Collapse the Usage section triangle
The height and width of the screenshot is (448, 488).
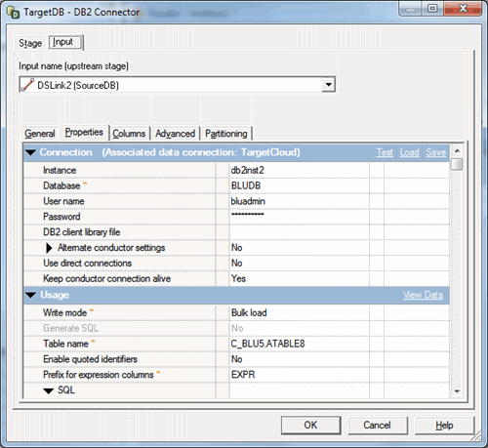pos(30,295)
